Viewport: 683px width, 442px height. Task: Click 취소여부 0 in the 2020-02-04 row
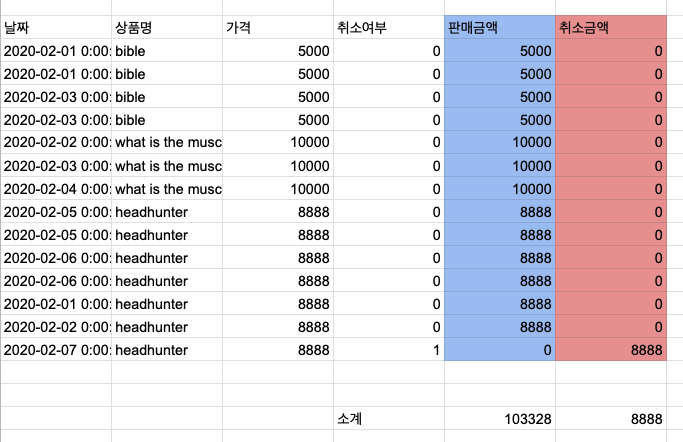(x=389, y=189)
